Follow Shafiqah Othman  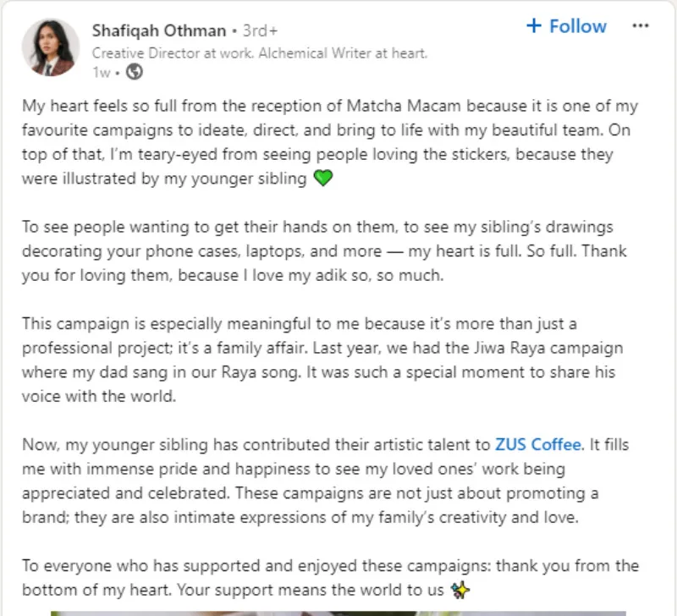pyautogui.click(x=566, y=26)
